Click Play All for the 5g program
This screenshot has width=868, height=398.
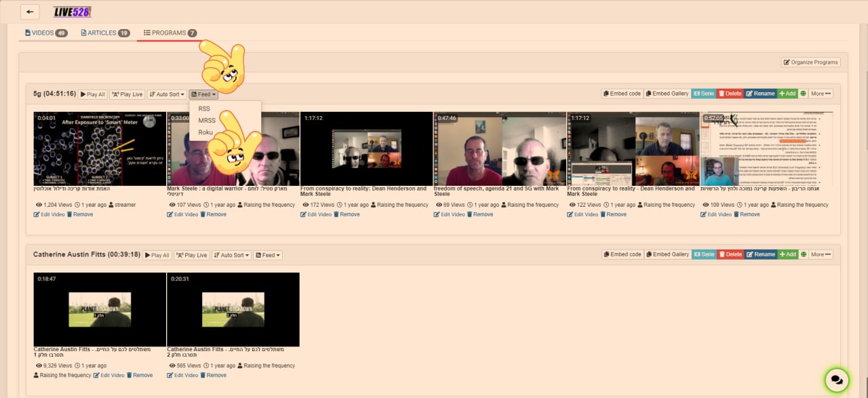point(92,94)
